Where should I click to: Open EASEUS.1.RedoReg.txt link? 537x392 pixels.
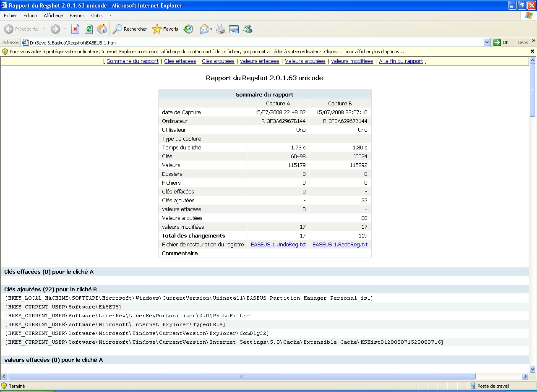340,245
